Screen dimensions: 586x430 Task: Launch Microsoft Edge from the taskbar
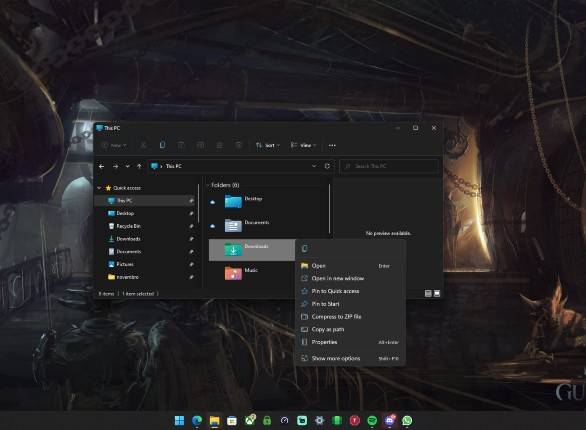click(197, 421)
